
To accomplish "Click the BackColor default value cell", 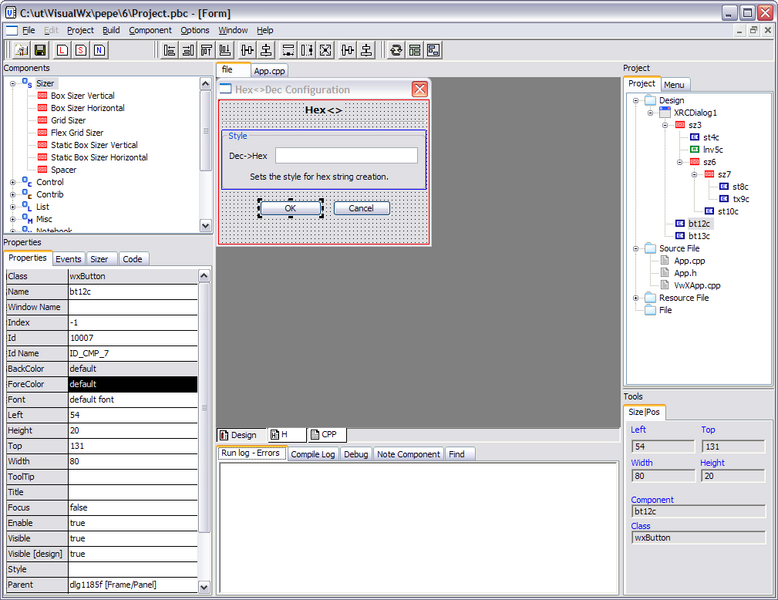I will coord(132,369).
